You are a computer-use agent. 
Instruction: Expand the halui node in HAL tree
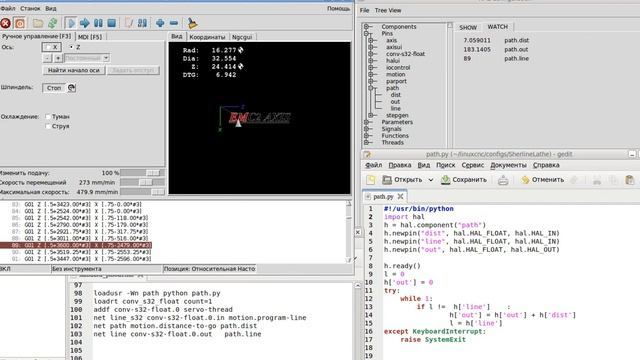371,60
